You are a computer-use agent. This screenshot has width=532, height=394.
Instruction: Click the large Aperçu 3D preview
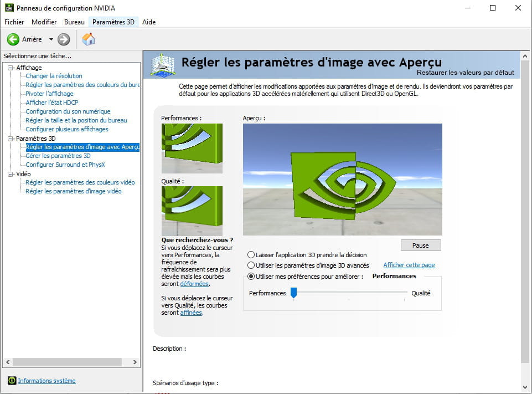click(x=342, y=180)
